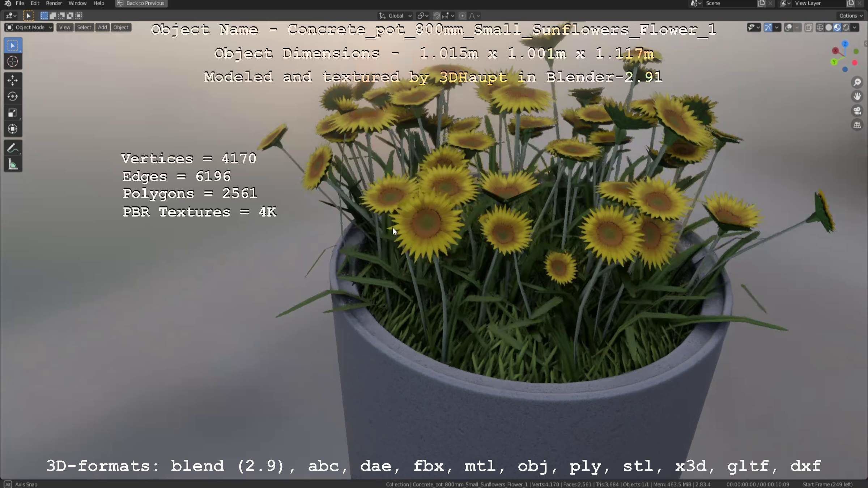This screenshot has width=868, height=488.
Task: Choose Extend existing selection mode icon
Action: click(x=52, y=16)
